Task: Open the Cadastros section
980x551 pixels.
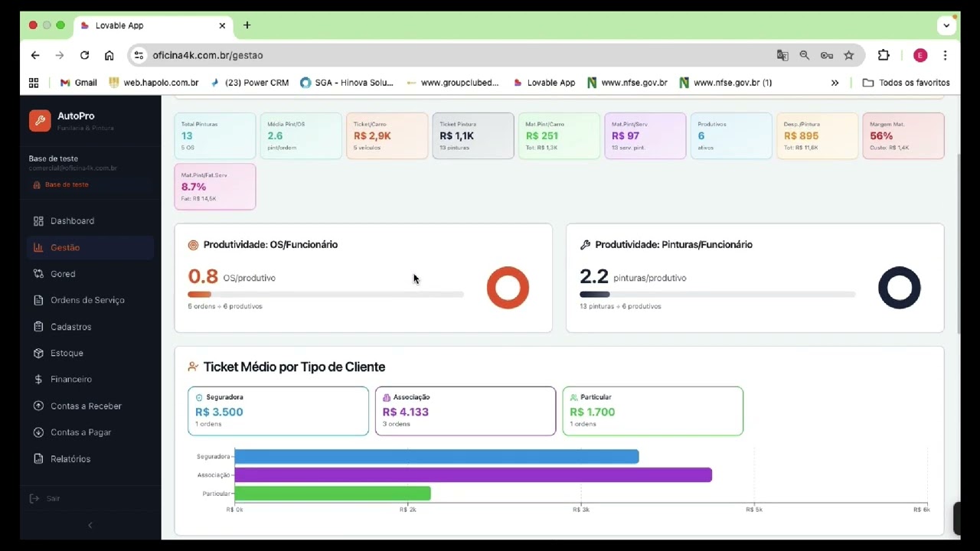Action: point(90,327)
